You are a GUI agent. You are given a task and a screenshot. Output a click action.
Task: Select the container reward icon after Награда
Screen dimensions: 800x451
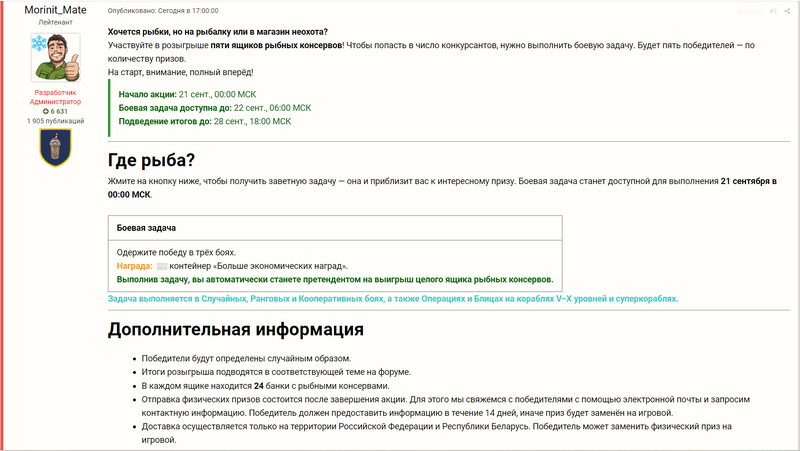[x=162, y=266]
